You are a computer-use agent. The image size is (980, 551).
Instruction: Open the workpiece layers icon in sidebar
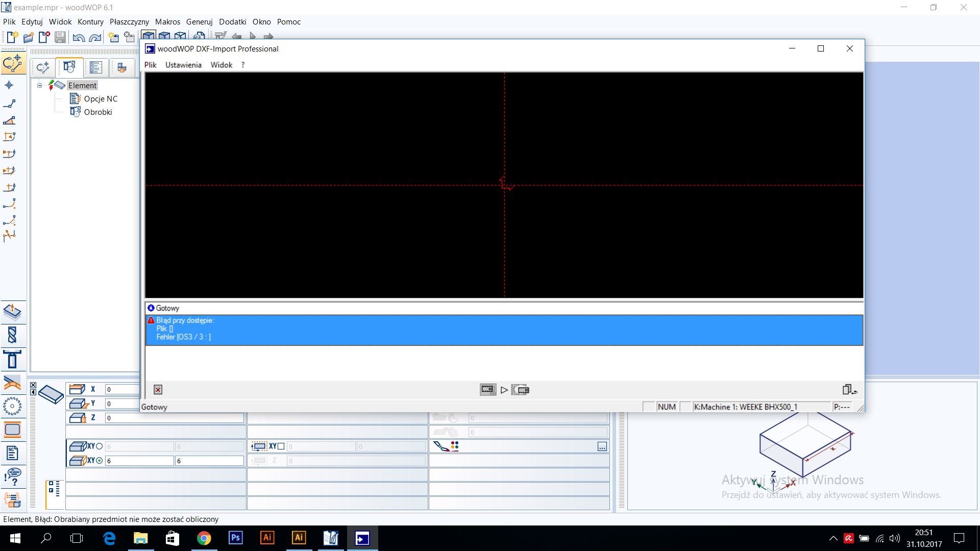click(x=12, y=312)
